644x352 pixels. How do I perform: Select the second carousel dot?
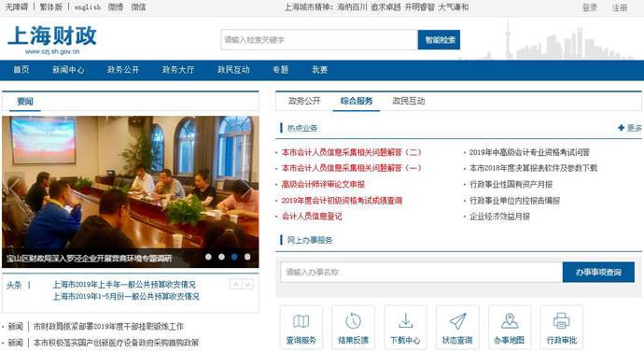[x=221, y=257]
